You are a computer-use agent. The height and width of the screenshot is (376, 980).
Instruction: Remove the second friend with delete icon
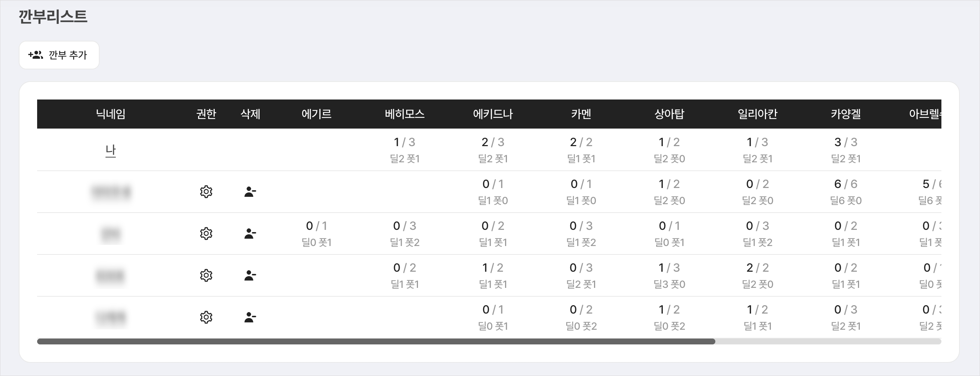point(250,234)
